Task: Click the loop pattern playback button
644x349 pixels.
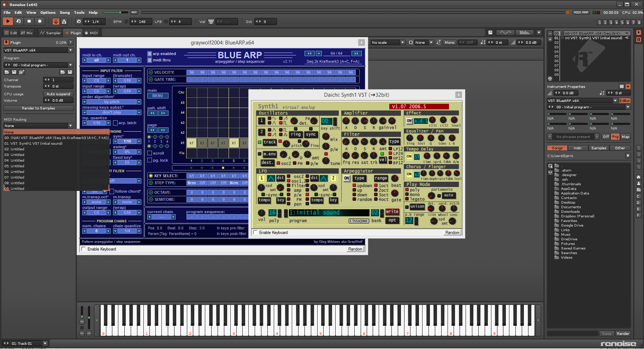Action: click(x=18, y=21)
